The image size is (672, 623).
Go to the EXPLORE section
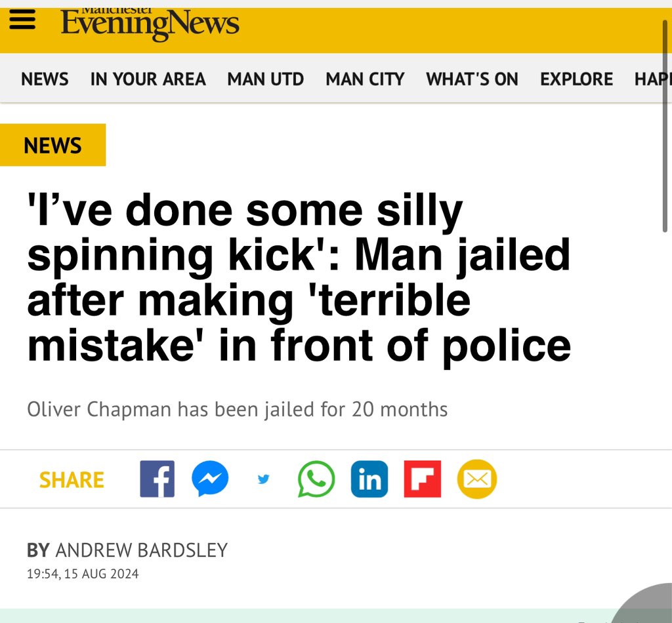pos(576,79)
